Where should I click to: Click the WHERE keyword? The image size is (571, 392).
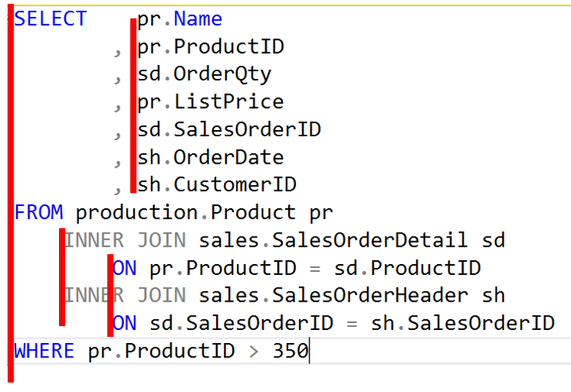44,351
